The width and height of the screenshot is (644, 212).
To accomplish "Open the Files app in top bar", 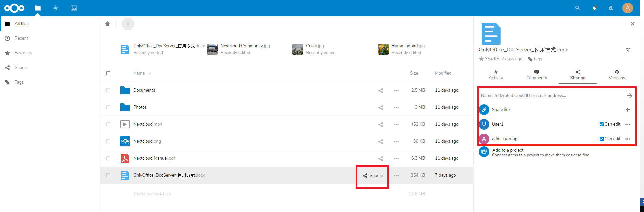I will 38,8.
